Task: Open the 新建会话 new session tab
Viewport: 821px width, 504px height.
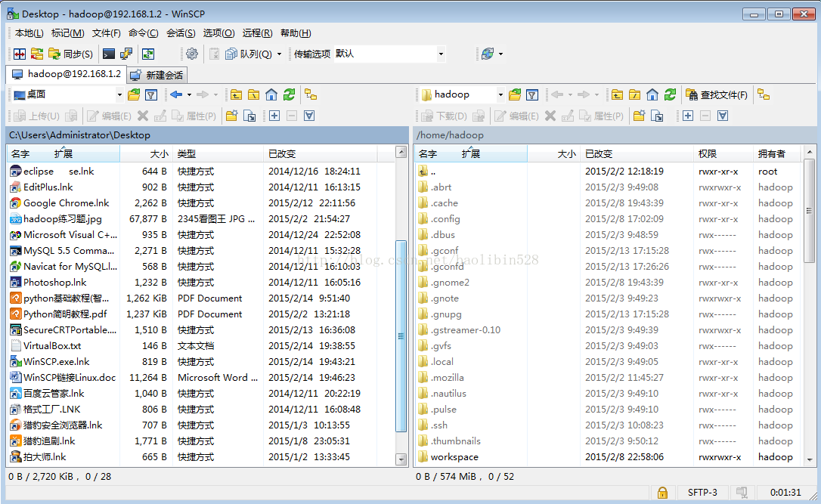Action: pos(157,76)
